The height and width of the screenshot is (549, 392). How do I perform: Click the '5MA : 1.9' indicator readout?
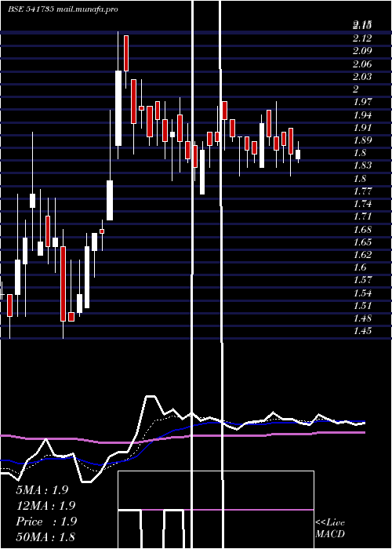[x=42, y=490]
